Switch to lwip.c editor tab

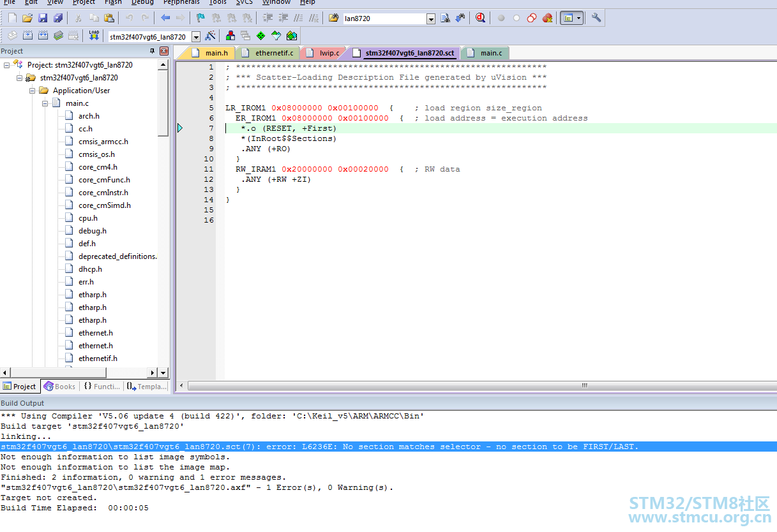[324, 53]
